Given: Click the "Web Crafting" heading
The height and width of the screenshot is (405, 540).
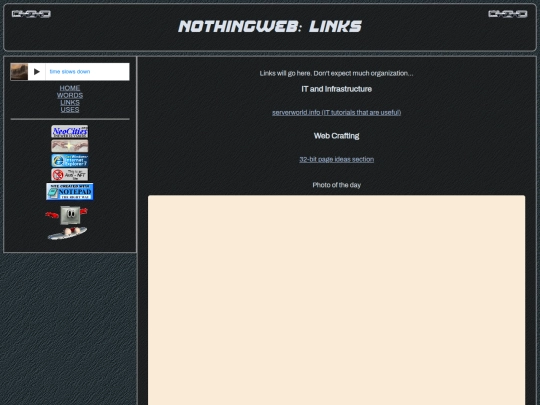Looking at the screenshot, I should [336, 136].
